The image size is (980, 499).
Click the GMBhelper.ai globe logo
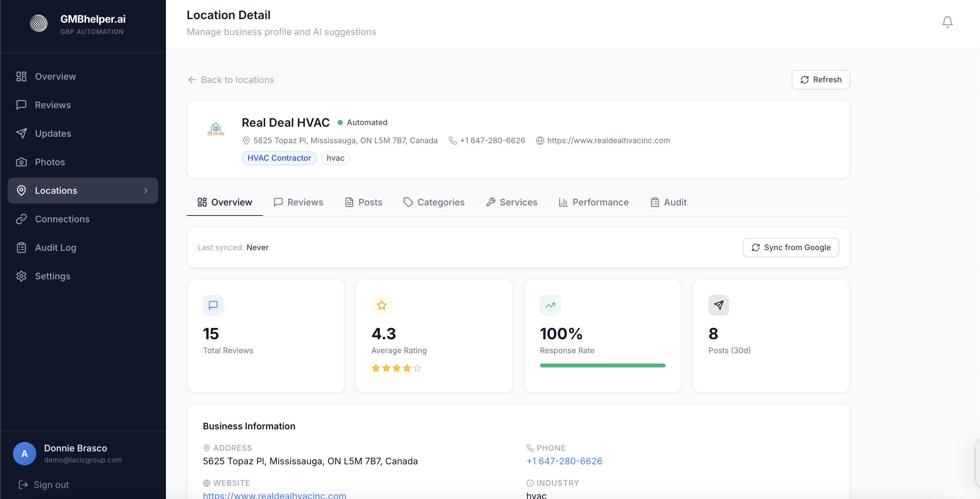pos(39,24)
